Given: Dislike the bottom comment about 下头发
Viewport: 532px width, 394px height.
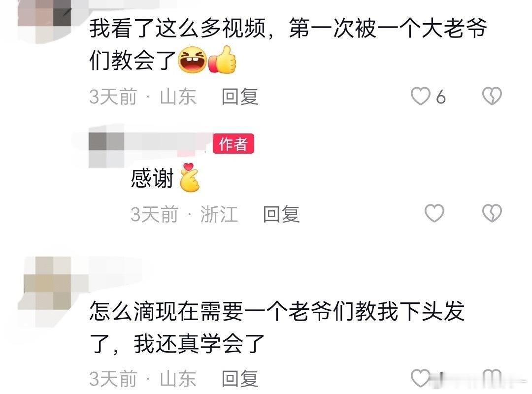Looking at the screenshot, I should coord(492,378).
